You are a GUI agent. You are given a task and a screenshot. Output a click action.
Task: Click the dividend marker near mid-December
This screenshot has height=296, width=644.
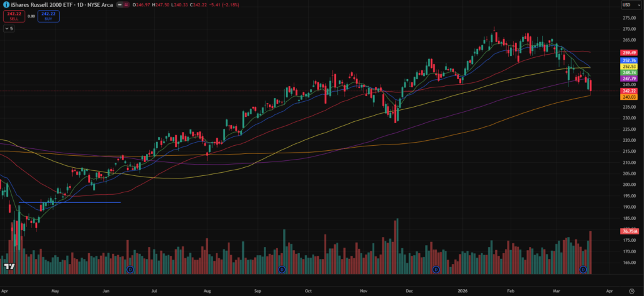[x=436, y=270]
